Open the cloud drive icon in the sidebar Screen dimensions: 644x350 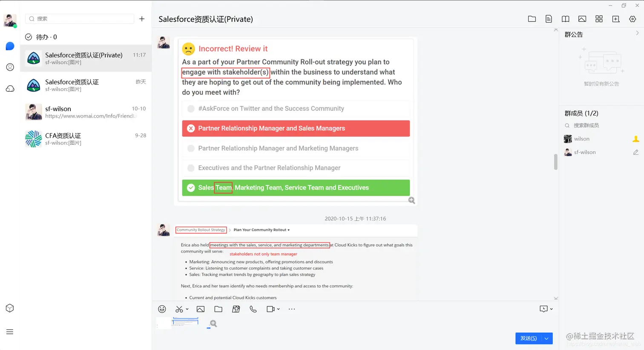pyautogui.click(x=10, y=89)
